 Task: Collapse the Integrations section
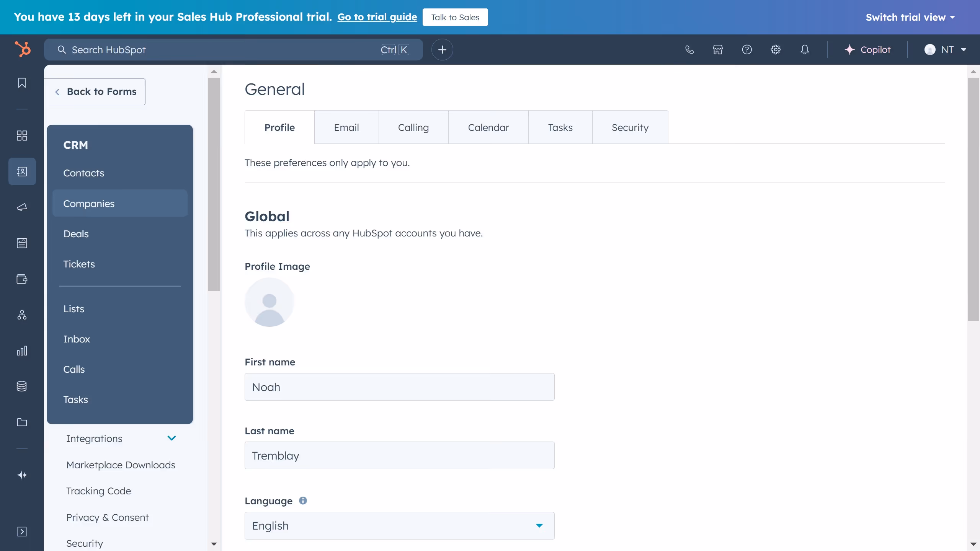171,438
